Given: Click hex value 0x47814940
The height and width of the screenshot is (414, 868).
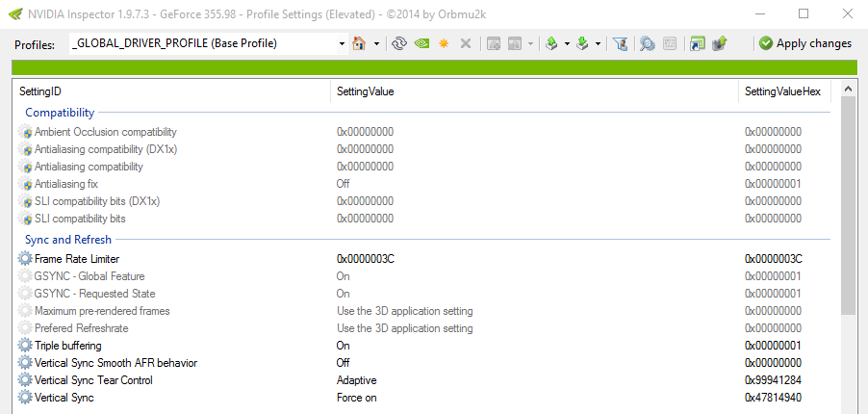Looking at the screenshot, I should (773, 398).
